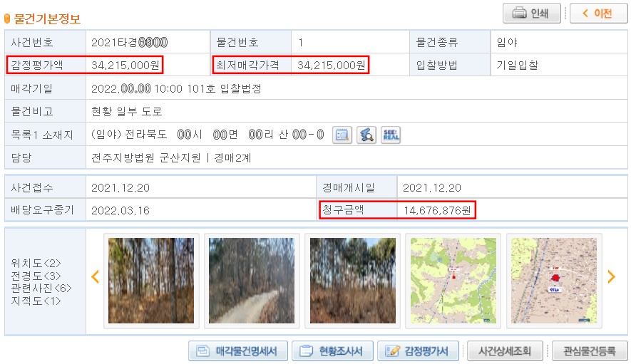Open the dirt path photo thumbnail
631x364 pixels.
[x=252, y=281]
